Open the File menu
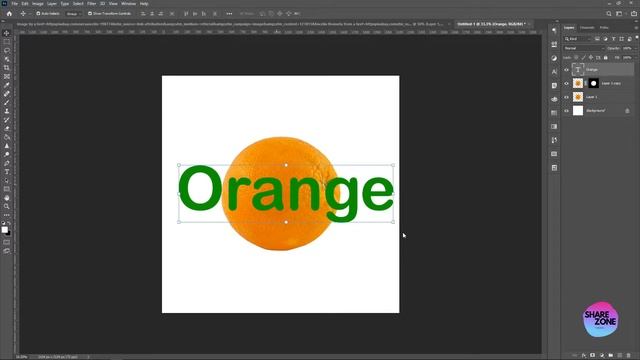The height and width of the screenshot is (360, 640). click(15, 4)
